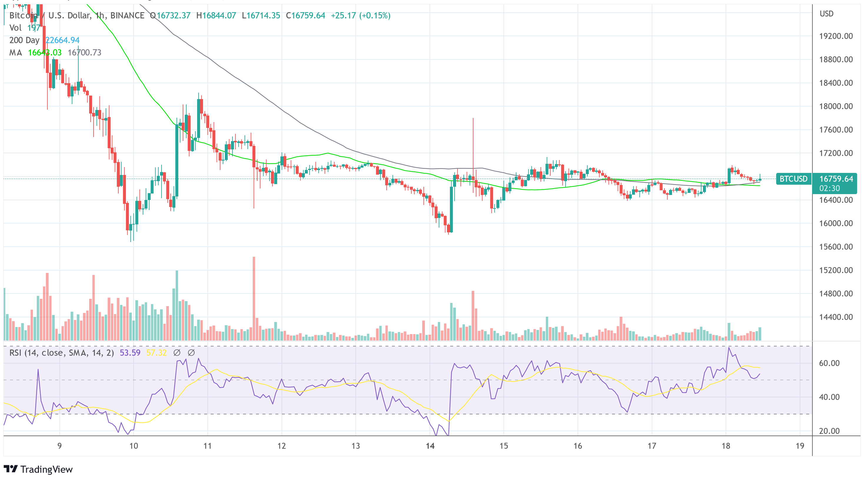
Task: Click the change value +25.17 (+0.15%)
Action: pos(360,16)
